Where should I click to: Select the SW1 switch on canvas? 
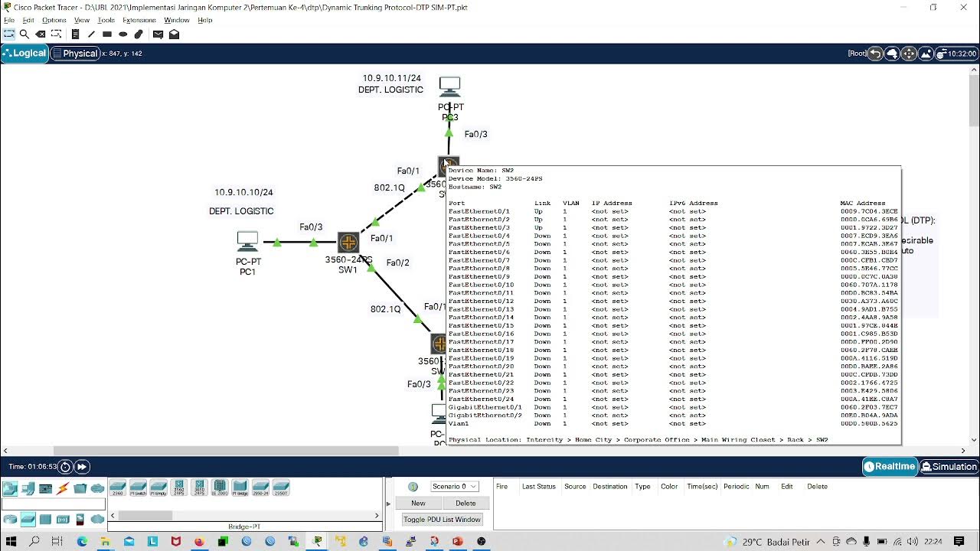click(348, 243)
